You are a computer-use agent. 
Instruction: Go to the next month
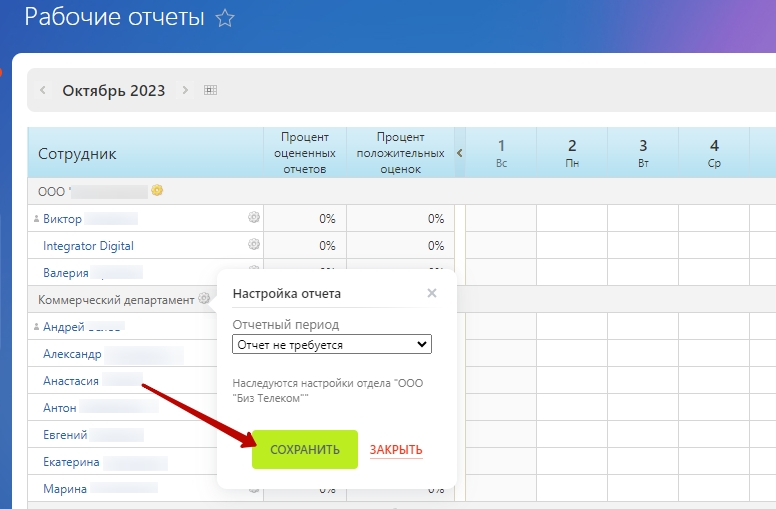(185, 90)
